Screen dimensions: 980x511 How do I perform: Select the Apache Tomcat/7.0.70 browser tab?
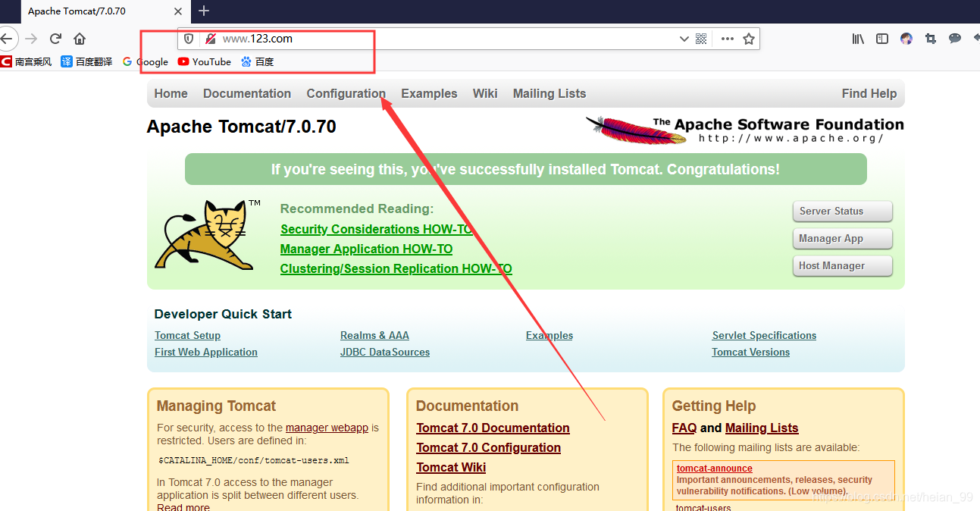tap(105, 11)
